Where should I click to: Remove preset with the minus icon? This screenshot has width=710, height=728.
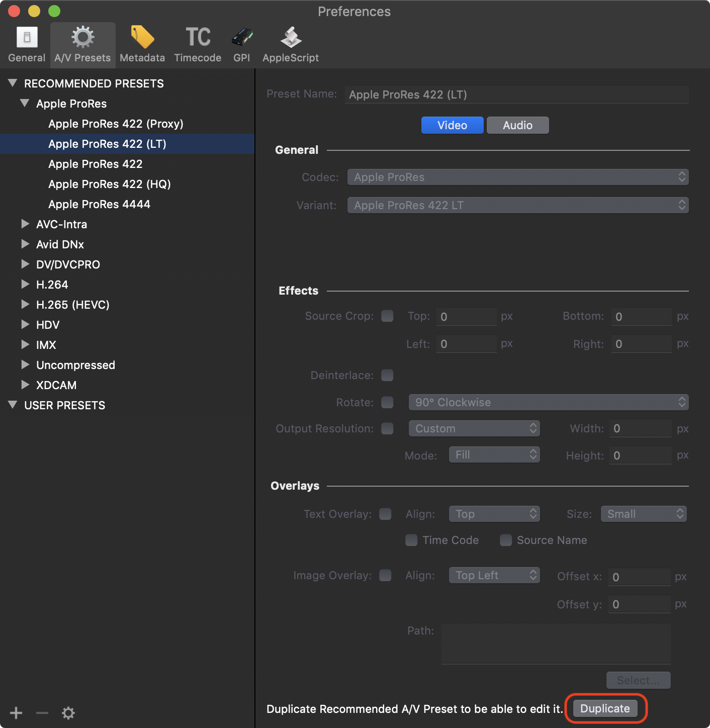pos(42,712)
